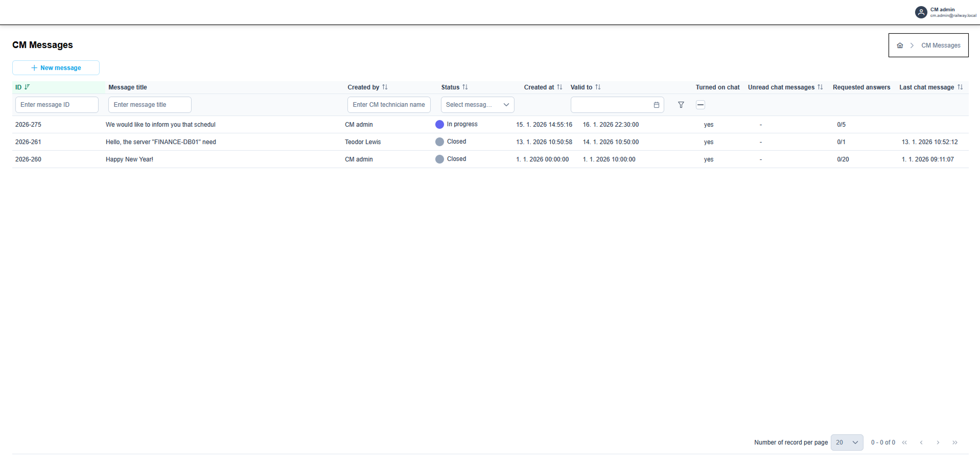Screen dimensions: 980x466
Task: Click the Valid to date filter field
Action: 617,105
